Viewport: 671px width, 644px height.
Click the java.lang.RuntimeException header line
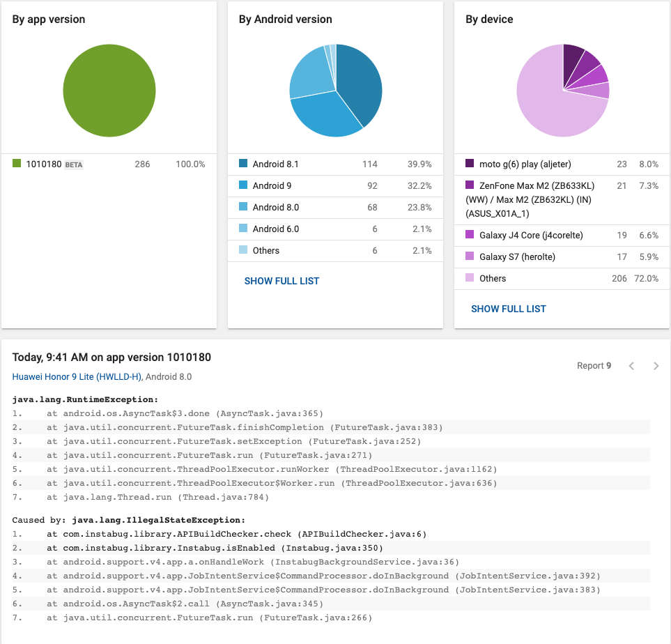85,399
